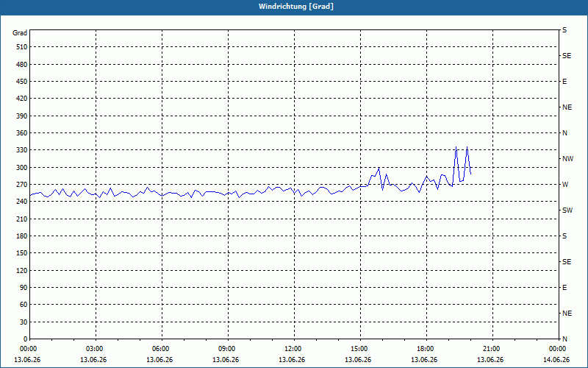Click the 03:00 time axis label
588x368 pixels.
[96, 349]
